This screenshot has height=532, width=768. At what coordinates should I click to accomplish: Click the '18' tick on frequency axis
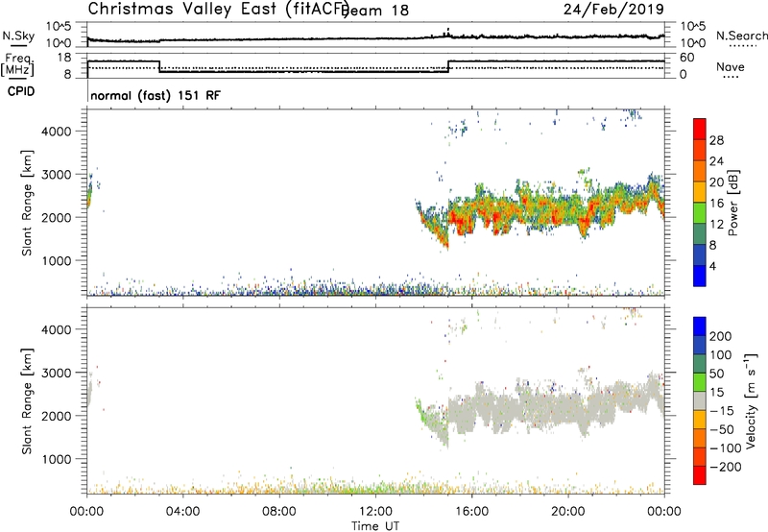pos(63,58)
